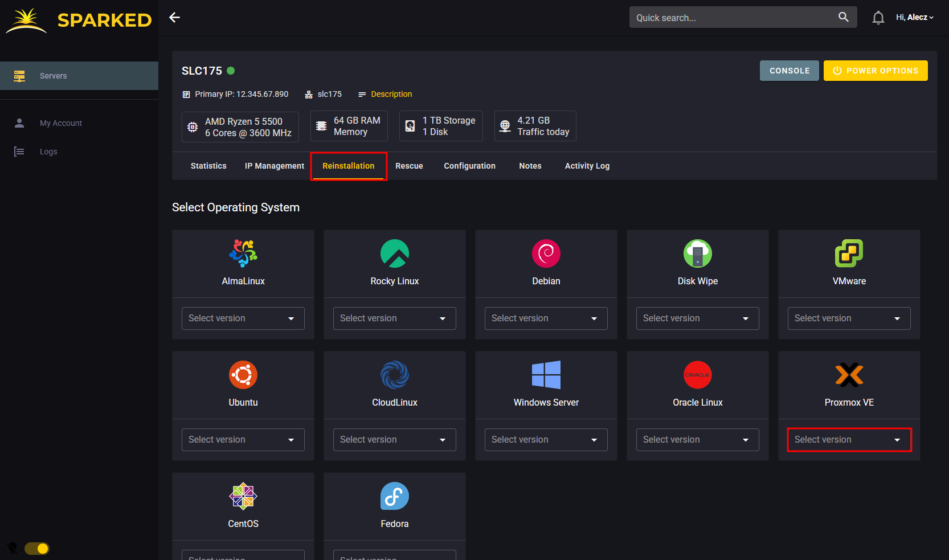The image size is (949, 560).
Task: Click the CentOS logo
Action: pyautogui.click(x=243, y=496)
